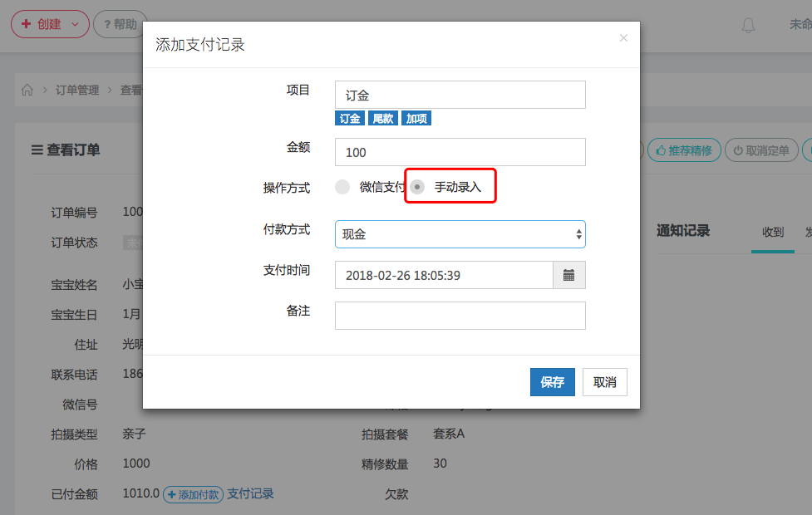The height and width of the screenshot is (515, 812).
Task: Open the calendar icon beside 支付时间
Action: click(568, 273)
